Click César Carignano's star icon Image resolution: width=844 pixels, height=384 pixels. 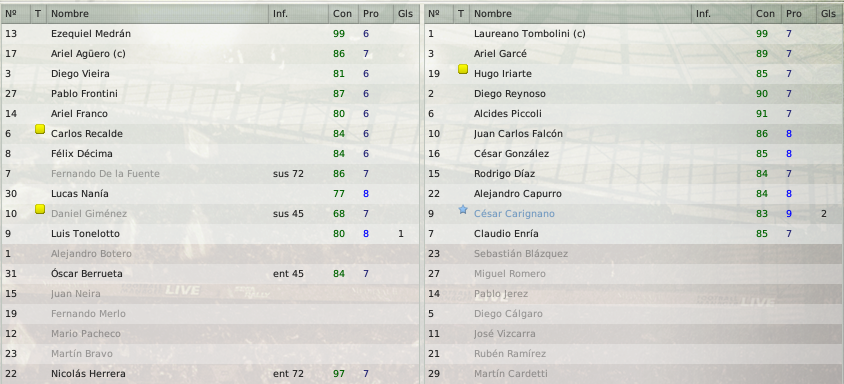click(463, 210)
